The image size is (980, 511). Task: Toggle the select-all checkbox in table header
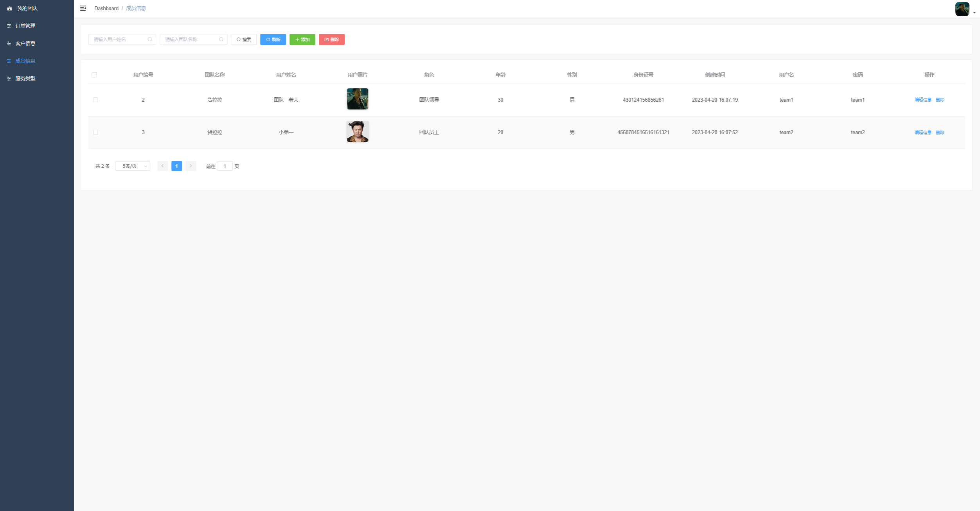94,74
